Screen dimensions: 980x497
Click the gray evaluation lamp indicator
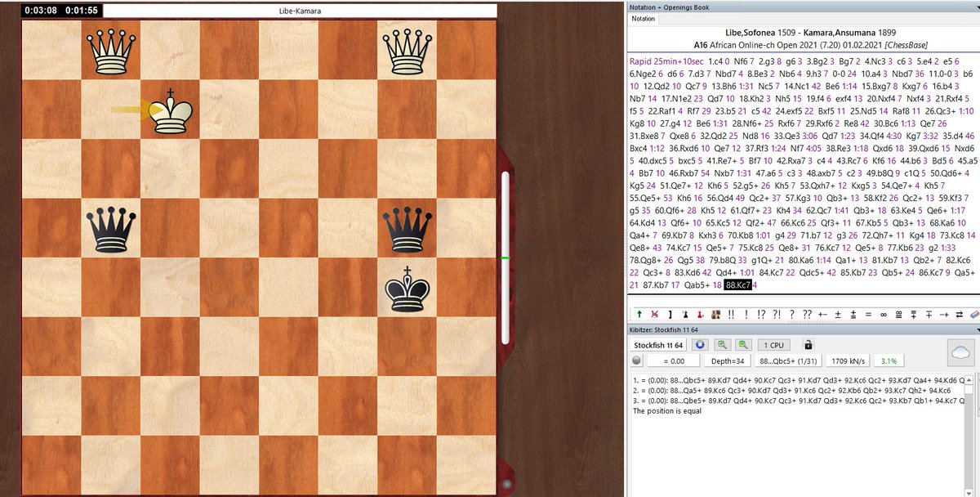click(635, 360)
